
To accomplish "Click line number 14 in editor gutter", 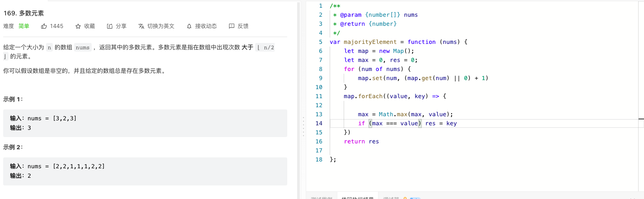I will [x=319, y=123].
